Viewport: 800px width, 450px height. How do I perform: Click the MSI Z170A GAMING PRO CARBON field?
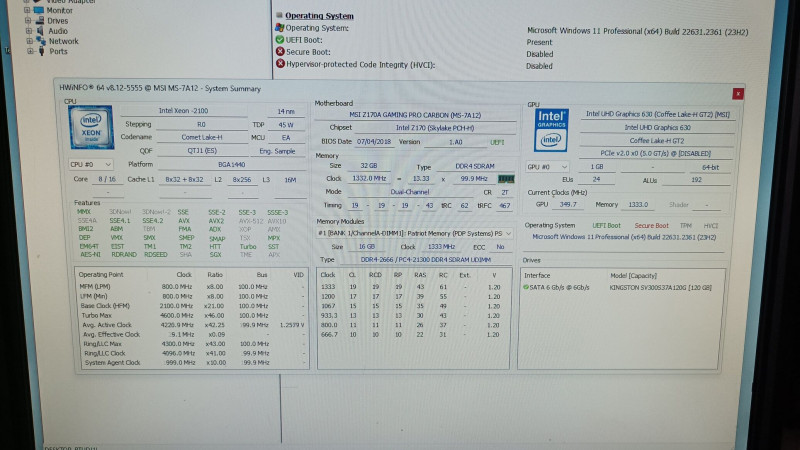(x=415, y=115)
